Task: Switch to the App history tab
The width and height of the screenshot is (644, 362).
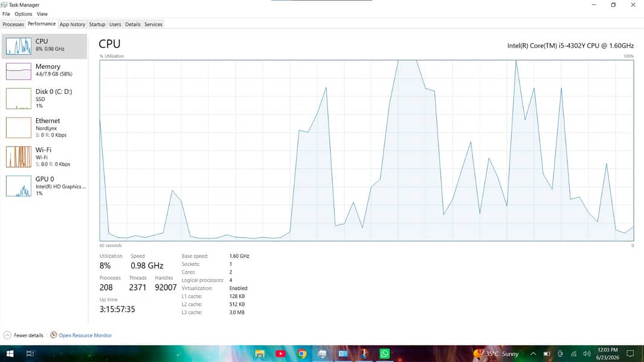Action: [x=72, y=24]
